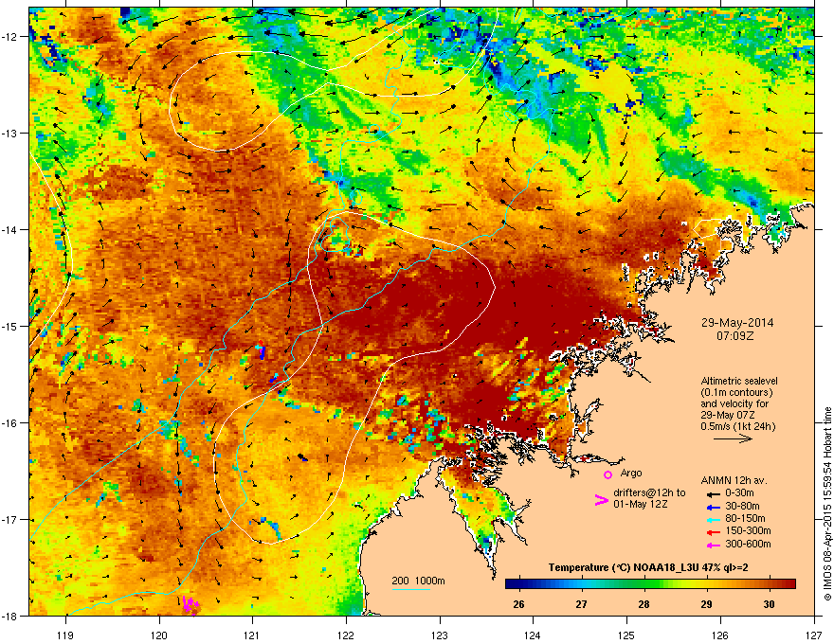Screen dimensions: 834x644
Task: Click the colorbar tick label '29'
Action: pos(706,604)
